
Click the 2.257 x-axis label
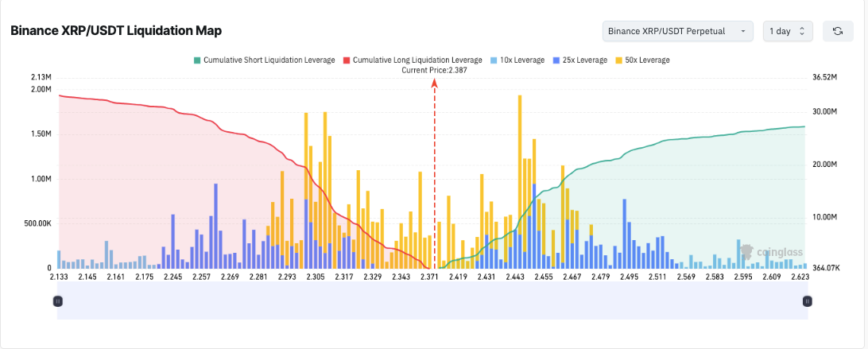tap(202, 277)
